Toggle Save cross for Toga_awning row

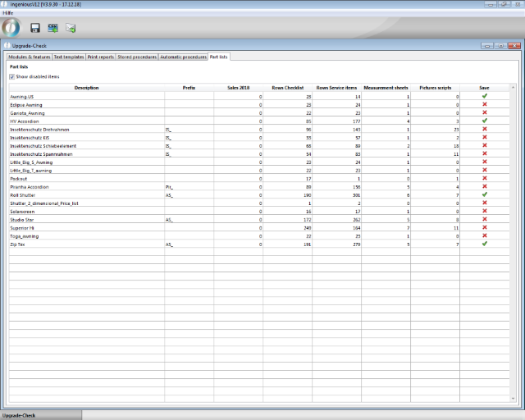click(484, 235)
